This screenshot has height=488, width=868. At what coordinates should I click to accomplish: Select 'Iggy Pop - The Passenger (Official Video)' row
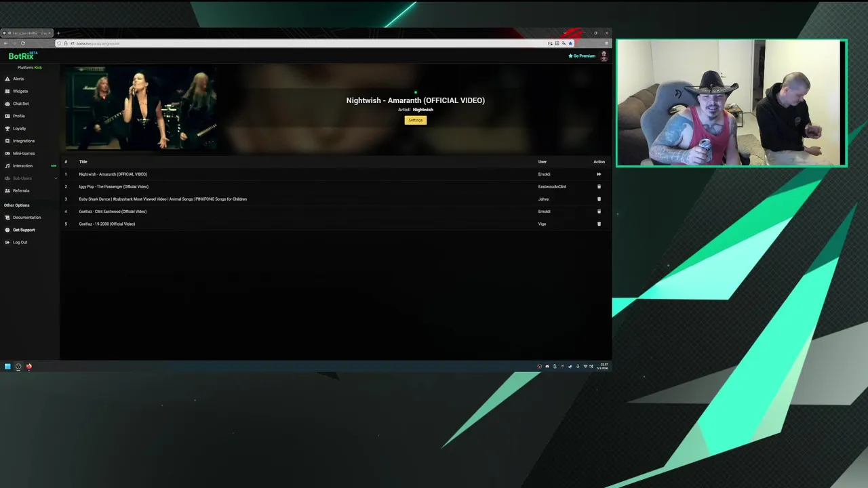pos(113,186)
